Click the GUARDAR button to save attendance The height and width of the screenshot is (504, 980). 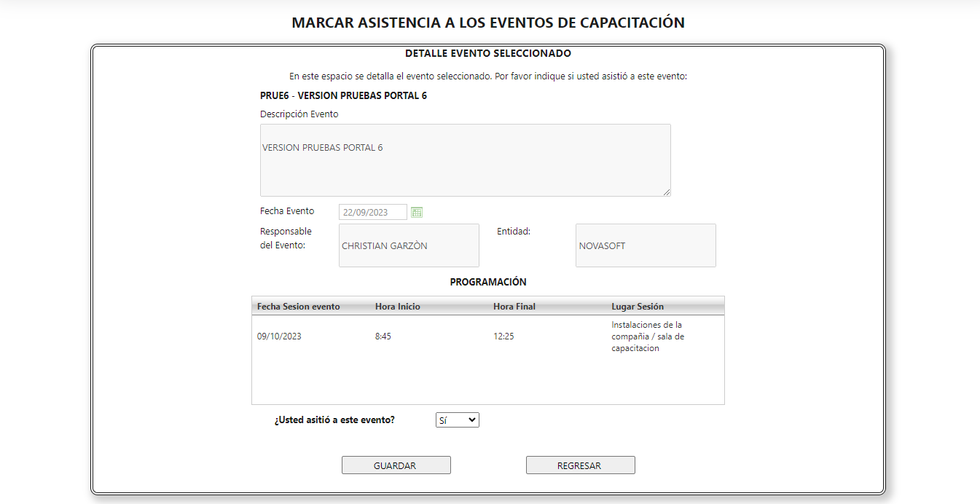(x=396, y=465)
